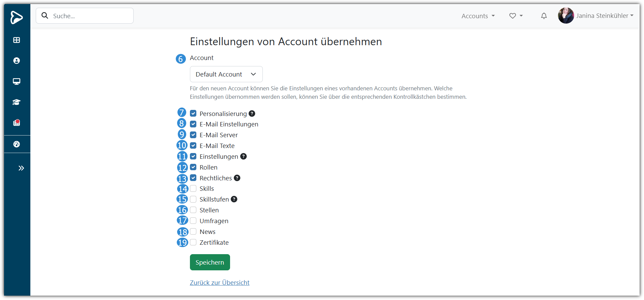Open the user profile sidebar icon
This screenshot has height=300, width=644.
17,61
